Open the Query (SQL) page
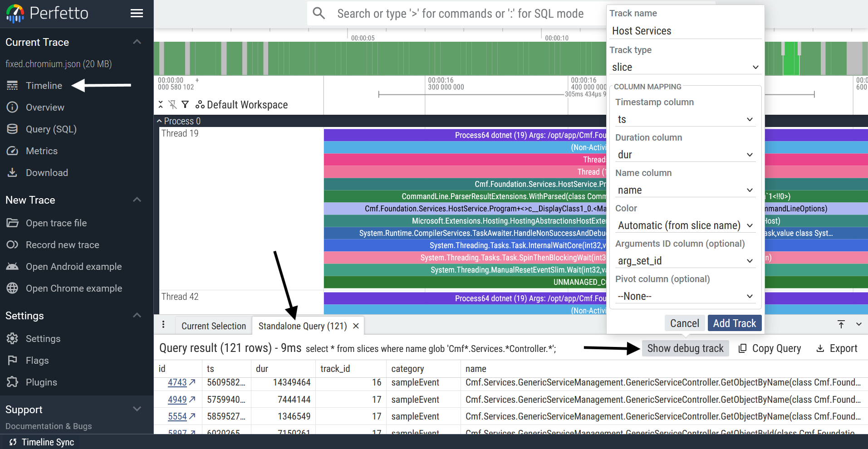The height and width of the screenshot is (449, 868). point(51,129)
